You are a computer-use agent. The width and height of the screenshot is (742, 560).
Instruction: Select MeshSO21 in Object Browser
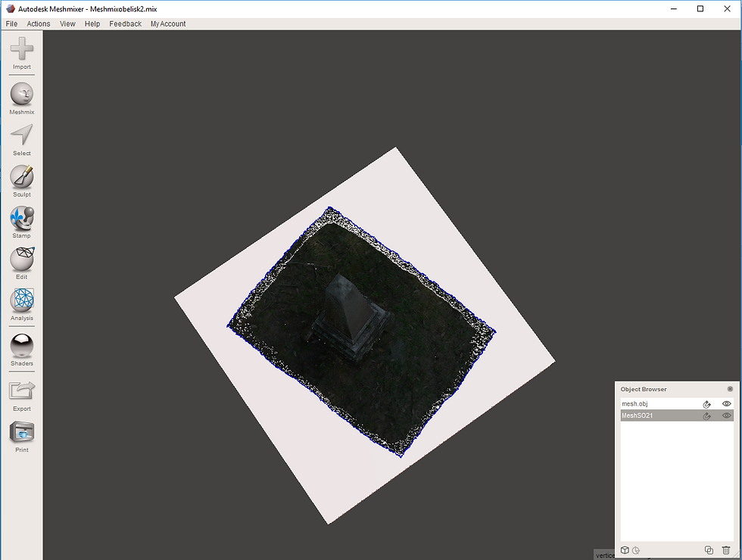click(x=677, y=415)
